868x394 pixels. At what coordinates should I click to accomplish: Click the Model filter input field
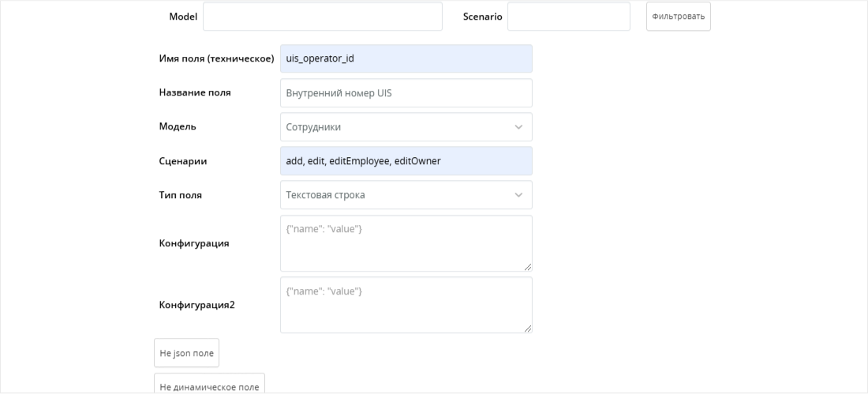coord(322,17)
